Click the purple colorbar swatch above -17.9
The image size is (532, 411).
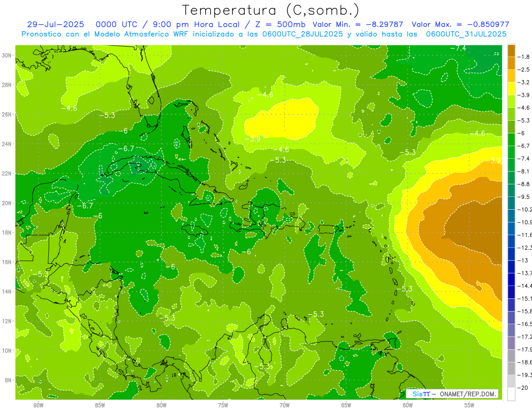pos(511,343)
